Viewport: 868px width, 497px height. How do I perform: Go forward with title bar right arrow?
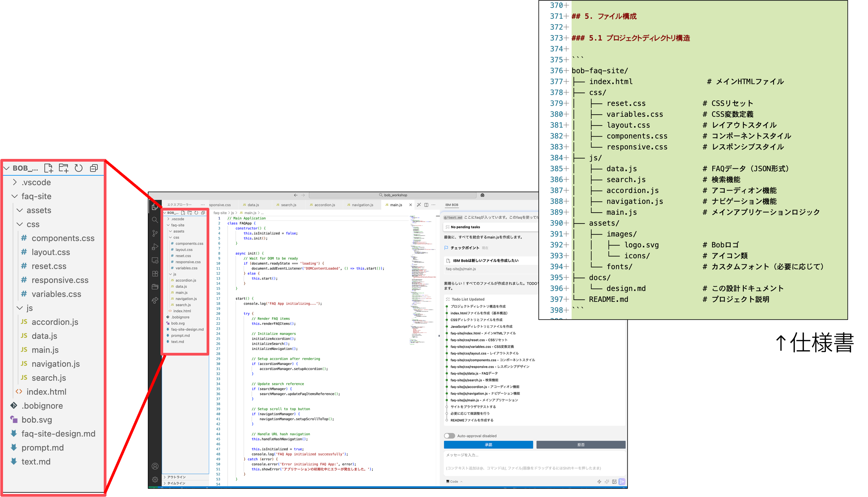(303, 195)
